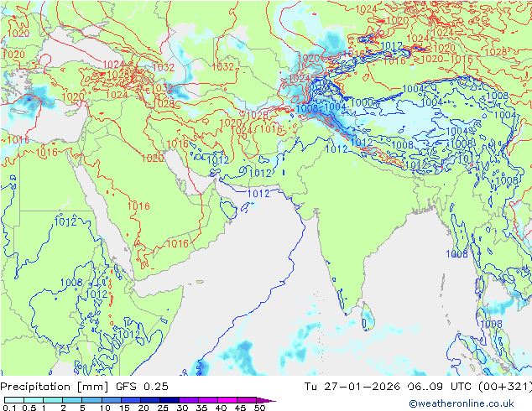Screen dimensions: 532x411
Task: Click the arrow tip past 50 on legend
Action: coord(267,400)
